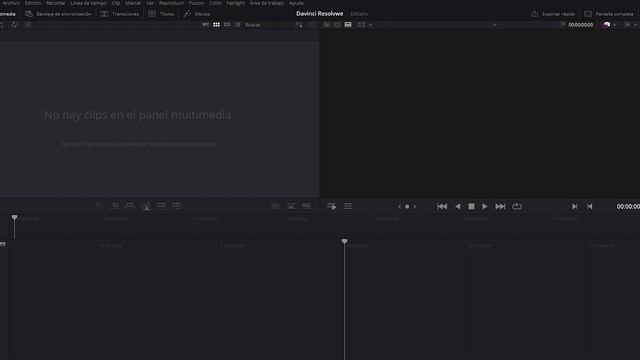This screenshot has width=640, height=360.
Task: Open the Ayuda menu
Action: coord(296,3)
